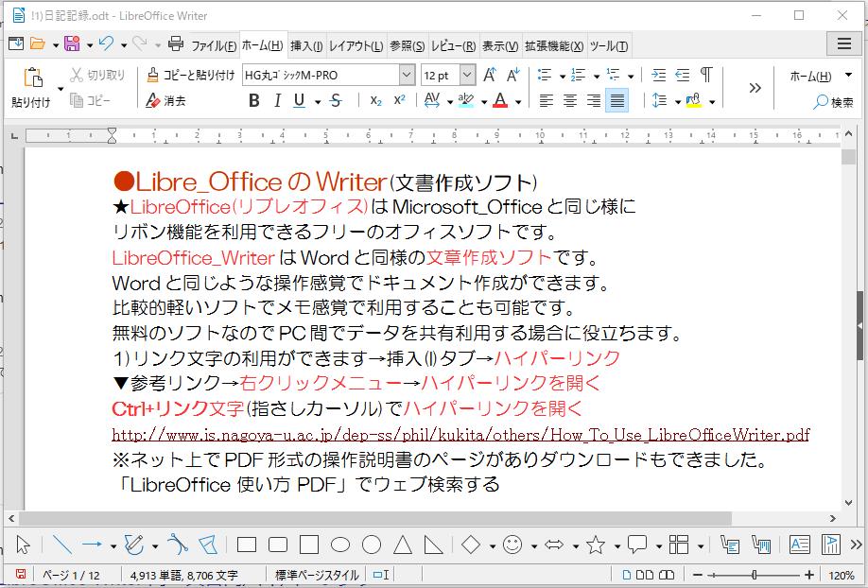Click the 検索 search button
Image resolution: width=868 pixels, height=588 pixels.
[834, 102]
